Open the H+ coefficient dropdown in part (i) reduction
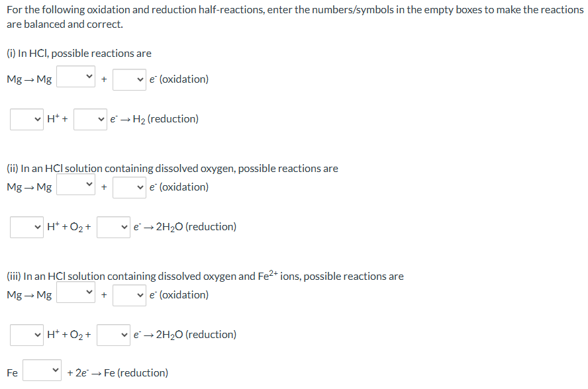Screen dimensions: 588x389 tap(26, 118)
